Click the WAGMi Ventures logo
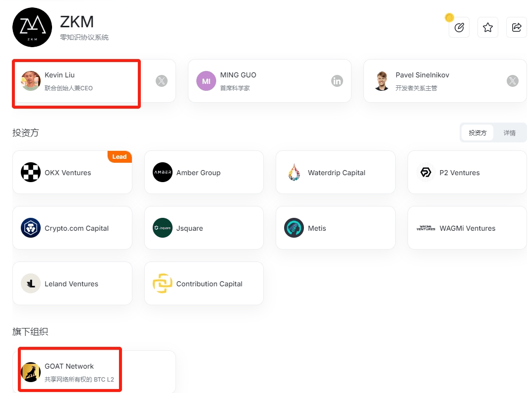 [x=426, y=228]
